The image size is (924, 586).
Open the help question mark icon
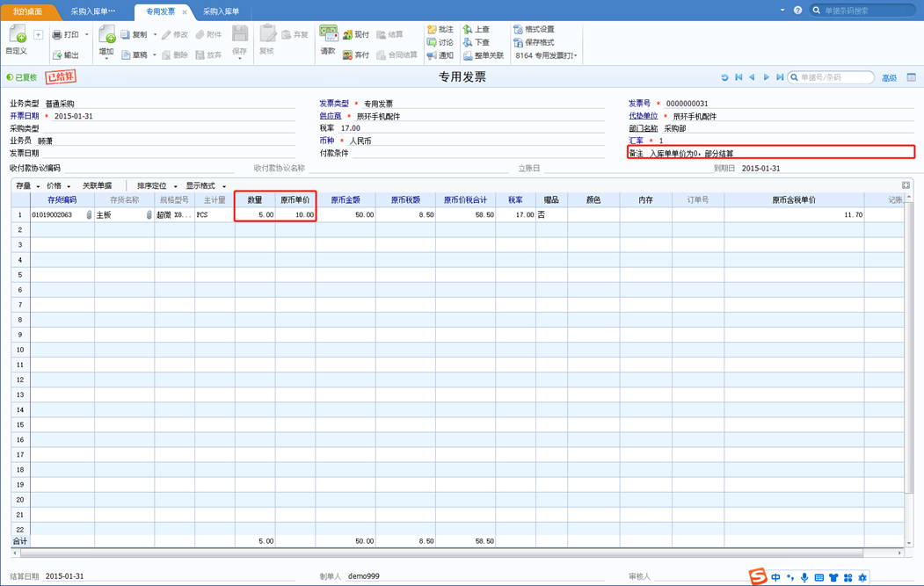(x=797, y=10)
